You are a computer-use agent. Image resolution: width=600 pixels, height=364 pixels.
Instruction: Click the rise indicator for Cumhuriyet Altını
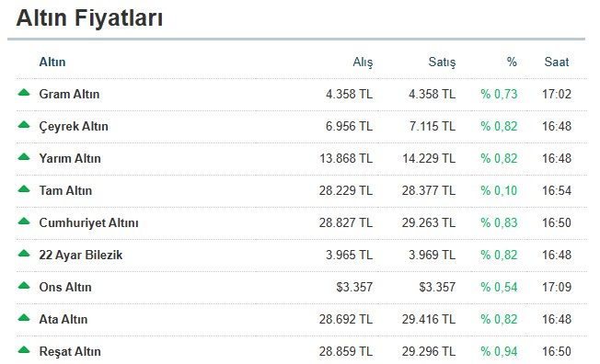[24, 221]
